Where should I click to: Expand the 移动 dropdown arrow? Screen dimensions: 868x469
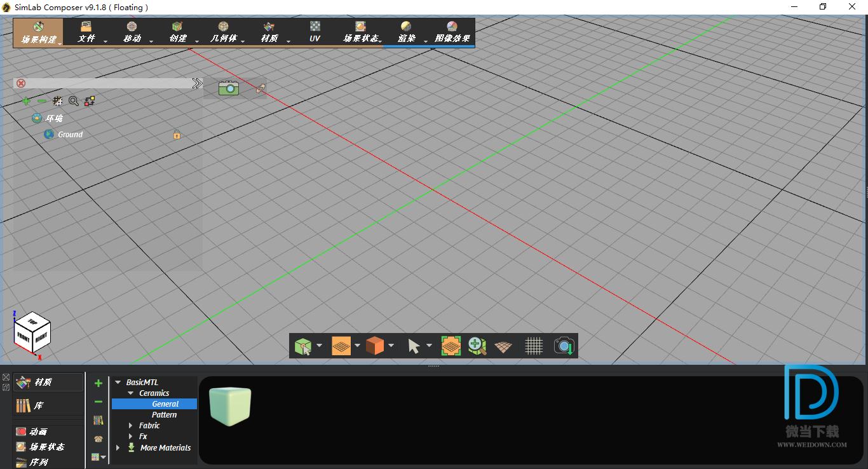tap(151, 41)
